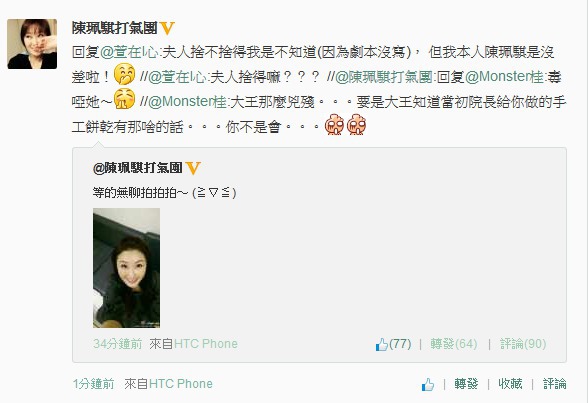Screen dimensions: 588x403
Task: Click the first crying emoji at the end of the text
Action: (x=334, y=125)
